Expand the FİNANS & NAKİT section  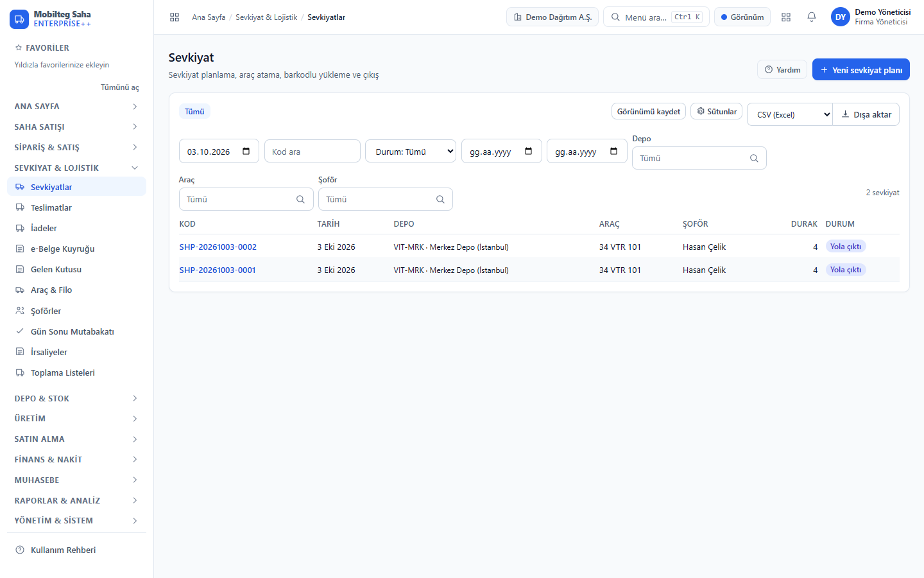click(76, 459)
